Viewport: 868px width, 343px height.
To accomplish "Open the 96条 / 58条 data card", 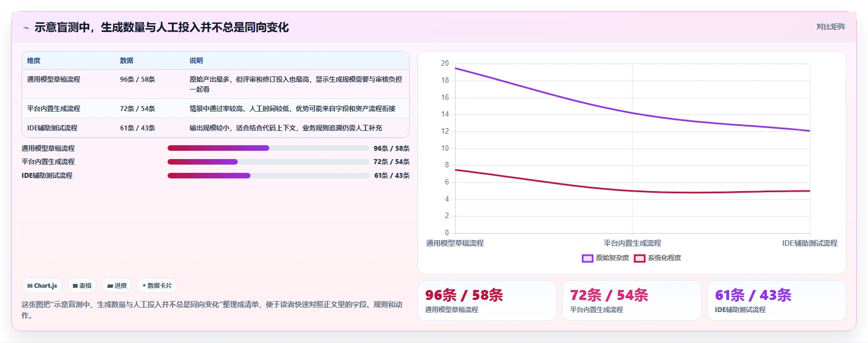I will click(x=487, y=300).
